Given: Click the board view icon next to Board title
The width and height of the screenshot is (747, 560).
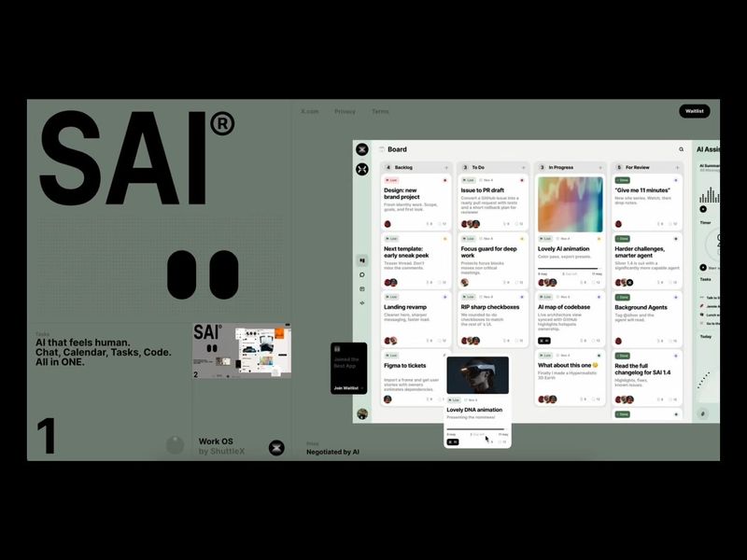Looking at the screenshot, I should pyautogui.click(x=381, y=148).
